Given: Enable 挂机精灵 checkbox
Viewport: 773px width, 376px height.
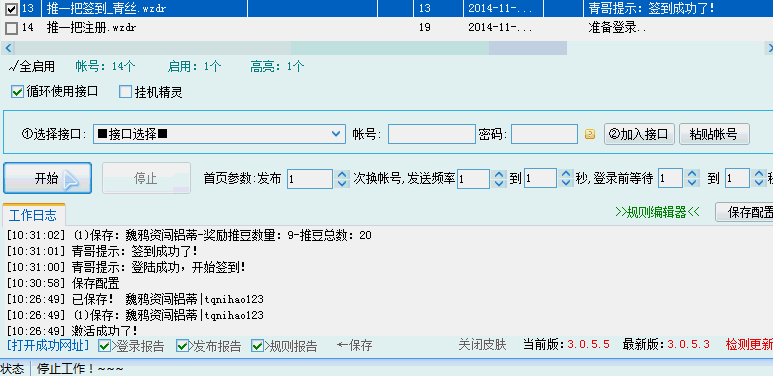Looking at the screenshot, I should coord(126,92).
